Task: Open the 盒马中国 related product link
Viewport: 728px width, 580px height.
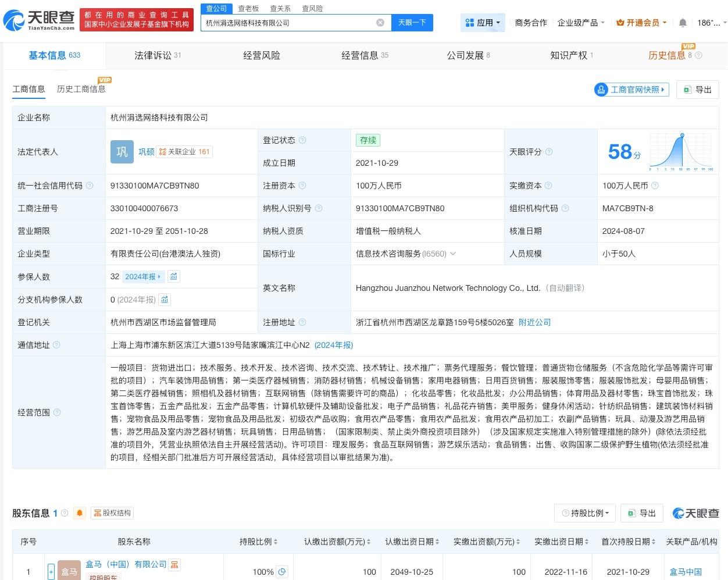Action: [686, 572]
